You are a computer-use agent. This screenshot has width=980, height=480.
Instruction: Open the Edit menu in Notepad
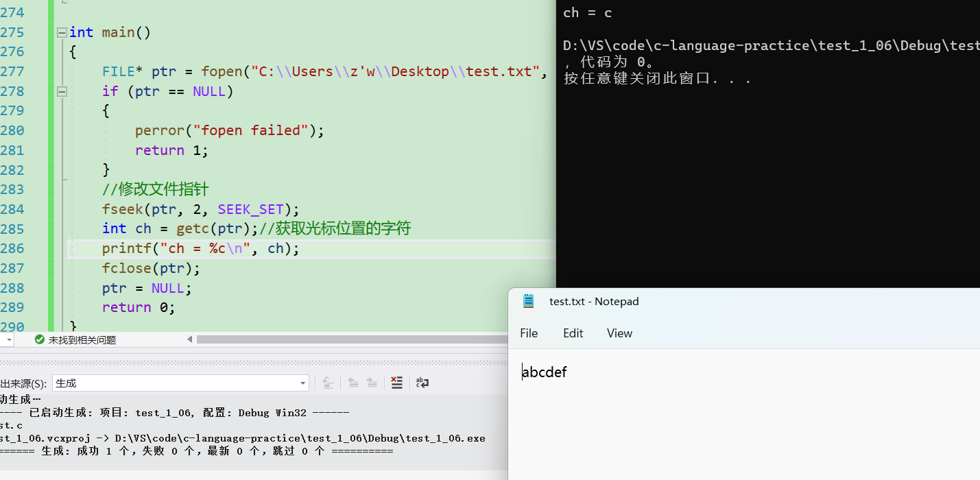click(x=573, y=333)
